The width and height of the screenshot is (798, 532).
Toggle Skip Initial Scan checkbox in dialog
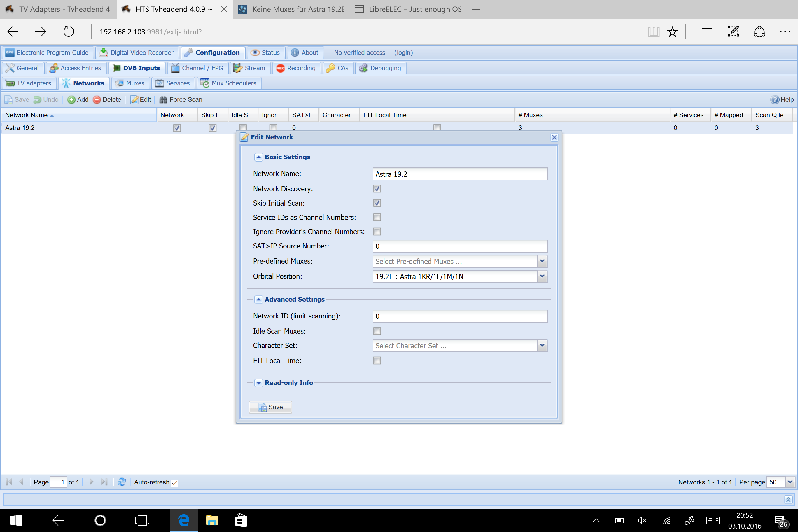(377, 203)
